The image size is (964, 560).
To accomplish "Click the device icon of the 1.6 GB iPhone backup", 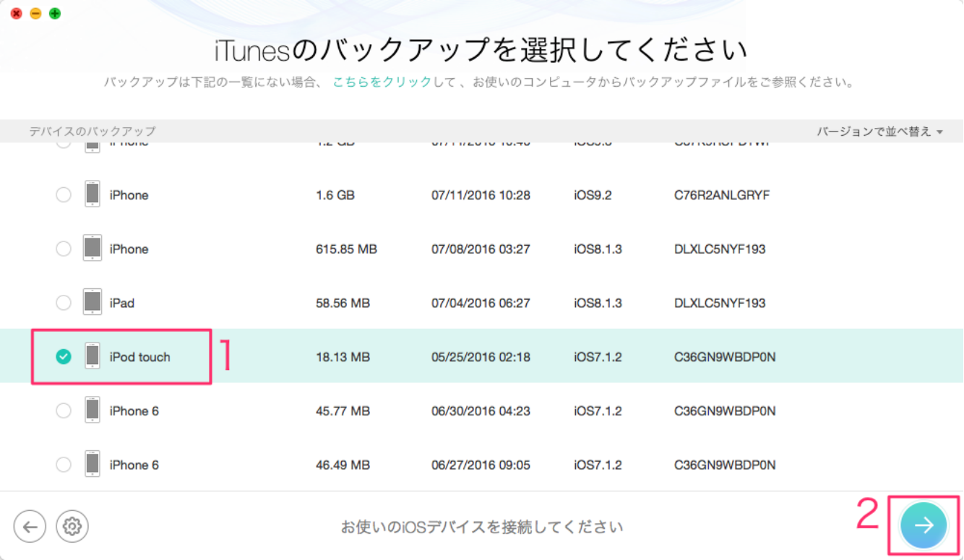I will point(92,194).
